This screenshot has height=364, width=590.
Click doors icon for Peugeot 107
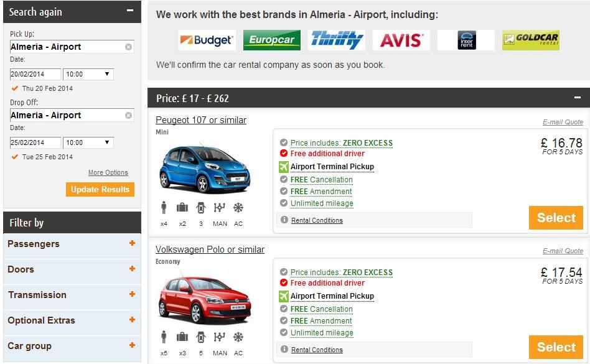click(x=201, y=207)
